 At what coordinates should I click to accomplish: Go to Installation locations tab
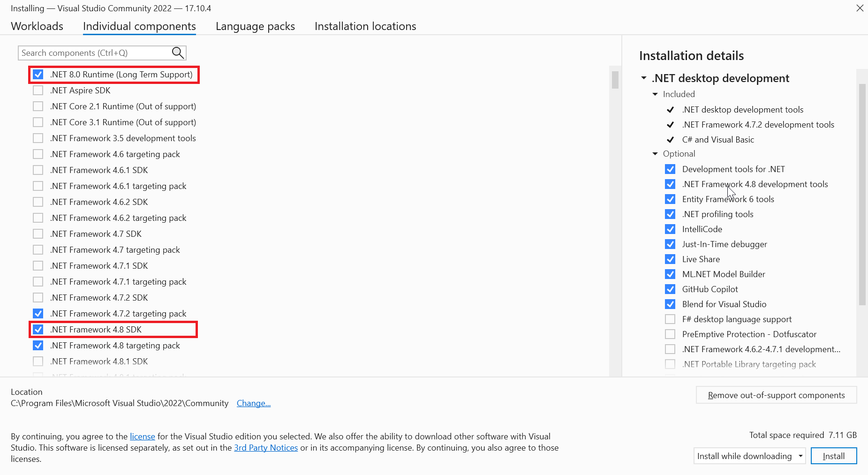[365, 26]
